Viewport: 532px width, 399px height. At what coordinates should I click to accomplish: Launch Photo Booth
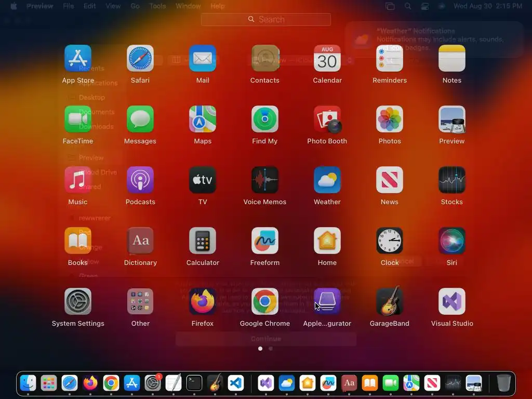(327, 119)
